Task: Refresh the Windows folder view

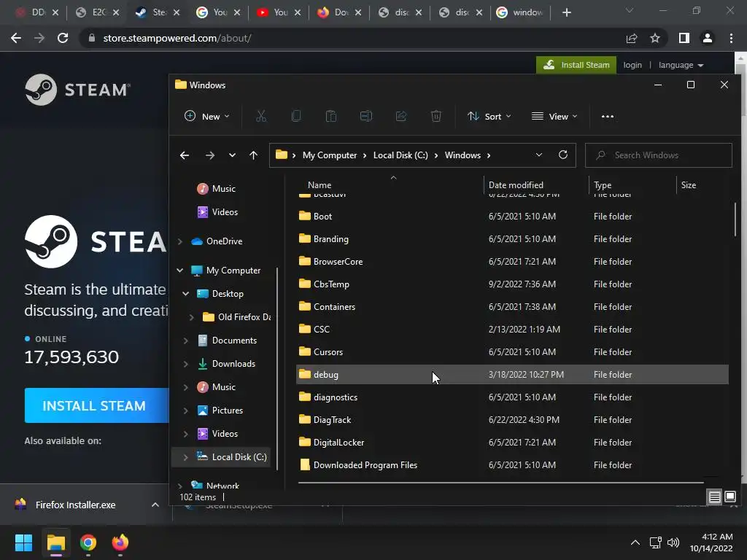Action: (563, 155)
